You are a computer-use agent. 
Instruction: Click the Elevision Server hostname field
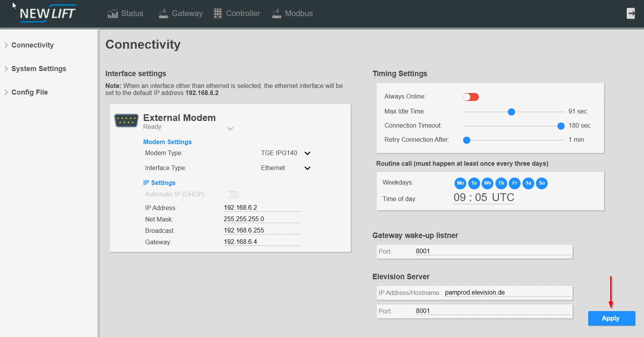(507, 293)
